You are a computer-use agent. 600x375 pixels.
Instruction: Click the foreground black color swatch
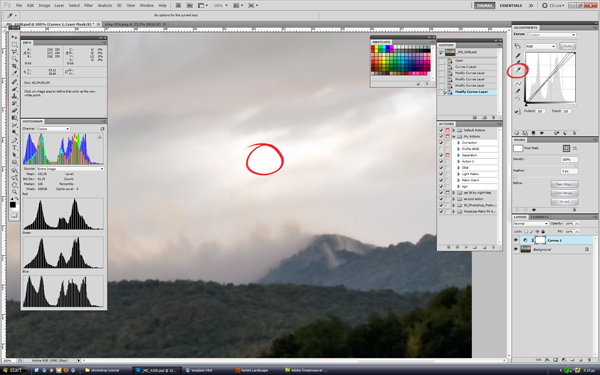pyautogui.click(x=13, y=205)
